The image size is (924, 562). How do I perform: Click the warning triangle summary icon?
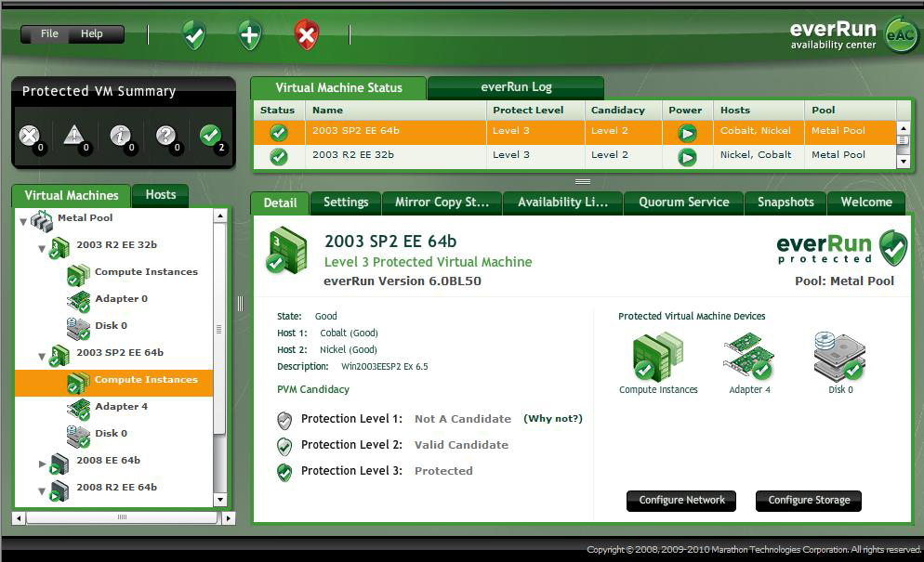pyautogui.click(x=74, y=136)
